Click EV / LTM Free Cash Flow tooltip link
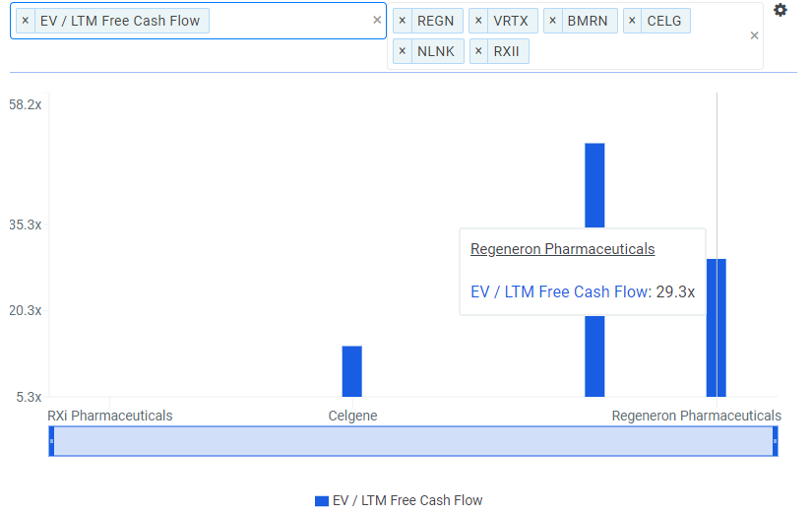The image size is (812, 515). point(559,291)
